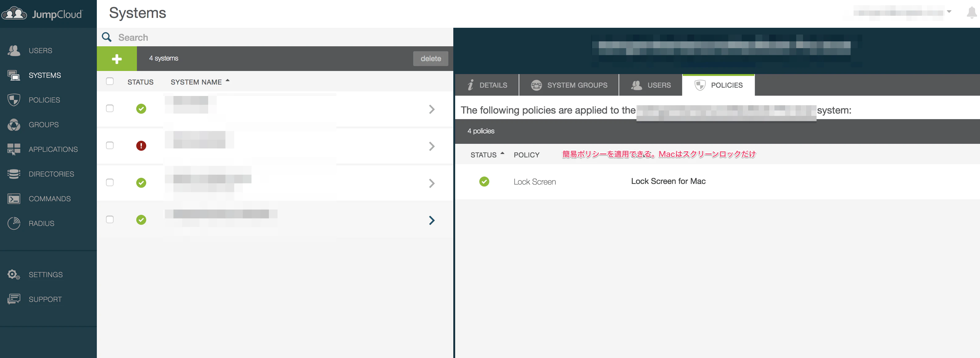
Task: Toggle the select-all systems checkbox in header
Action: (110, 81)
